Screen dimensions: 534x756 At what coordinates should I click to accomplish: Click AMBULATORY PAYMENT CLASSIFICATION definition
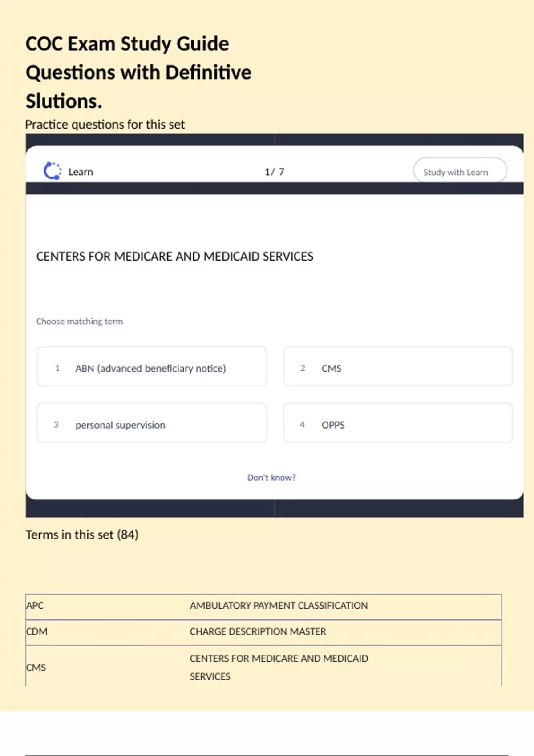coord(279,606)
